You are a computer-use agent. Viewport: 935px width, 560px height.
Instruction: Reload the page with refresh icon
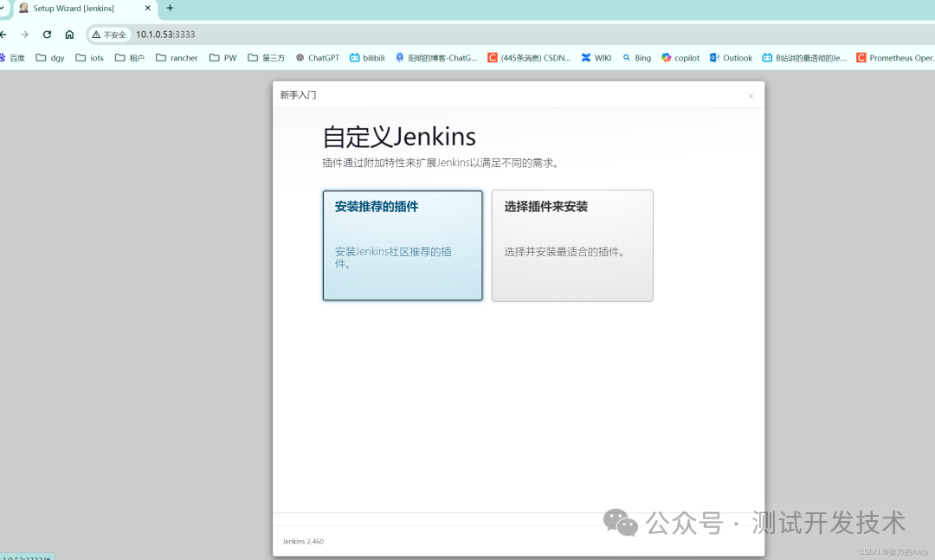click(47, 35)
